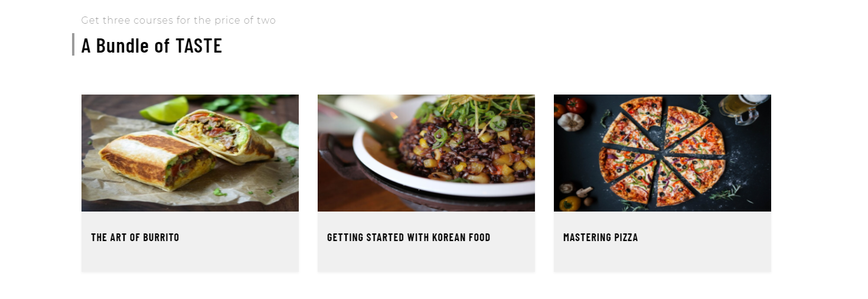Open the Korean food course thumbnail image
Screen dimensions: 868x299
point(426,153)
